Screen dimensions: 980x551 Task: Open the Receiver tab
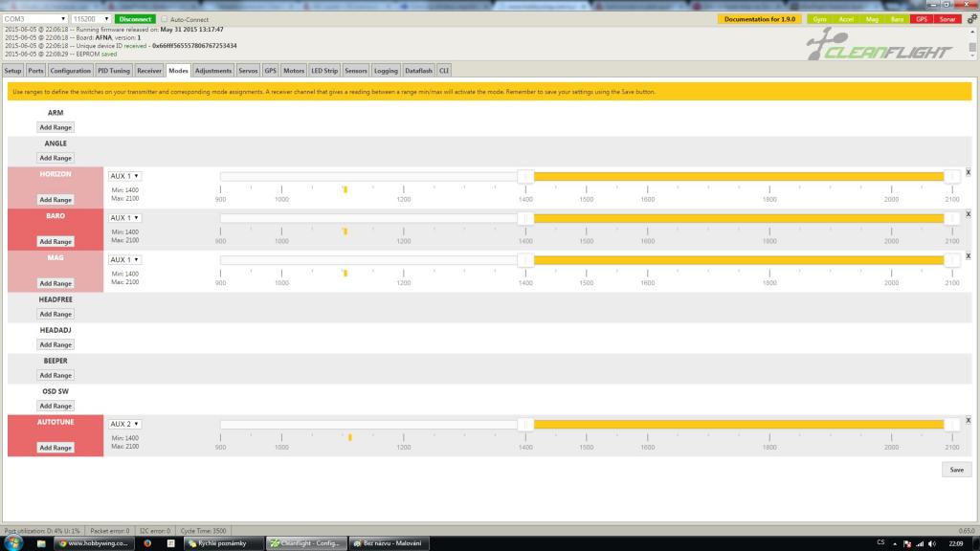(149, 71)
